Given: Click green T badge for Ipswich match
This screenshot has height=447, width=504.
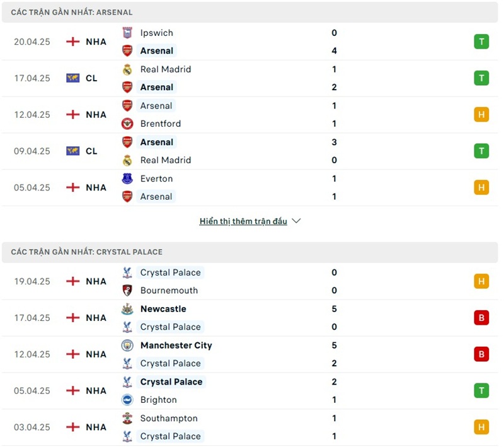Looking at the screenshot, I should pos(481,42).
